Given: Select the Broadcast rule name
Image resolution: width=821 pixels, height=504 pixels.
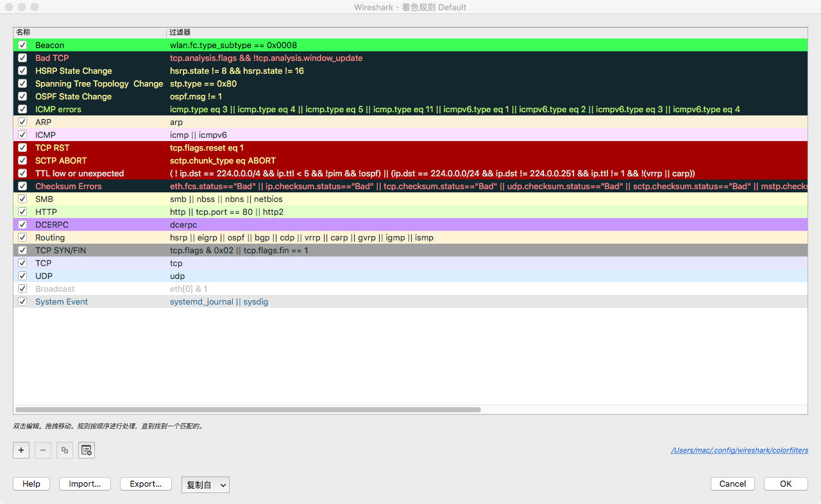Looking at the screenshot, I should pos(55,289).
